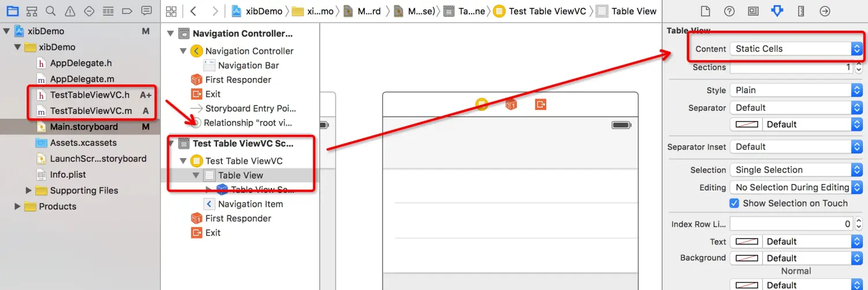
Task: Collapse the xibDemo group folder triangle
Action: [x=17, y=47]
